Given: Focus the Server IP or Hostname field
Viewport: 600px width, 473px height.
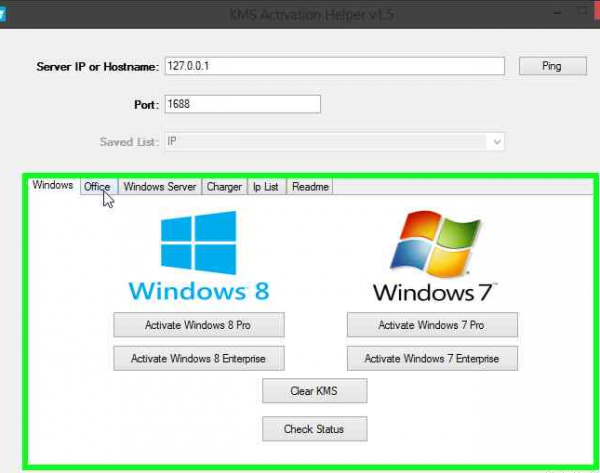Looking at the screenshot, I should pyautogui.click(x=335, y=66).
